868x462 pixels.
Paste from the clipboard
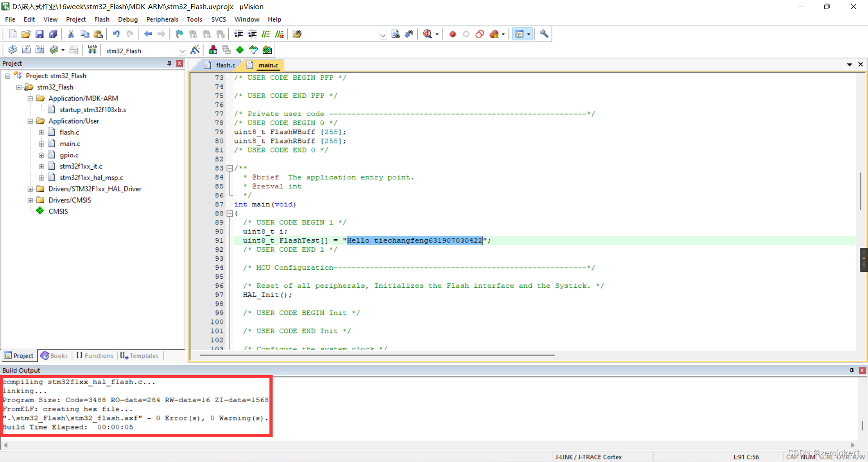(98, 34)
